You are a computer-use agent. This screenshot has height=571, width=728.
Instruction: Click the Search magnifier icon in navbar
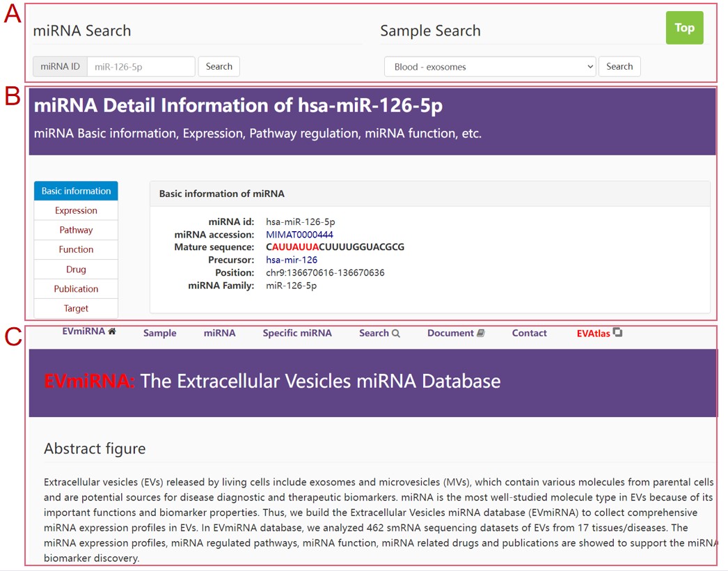pos(395,333)
